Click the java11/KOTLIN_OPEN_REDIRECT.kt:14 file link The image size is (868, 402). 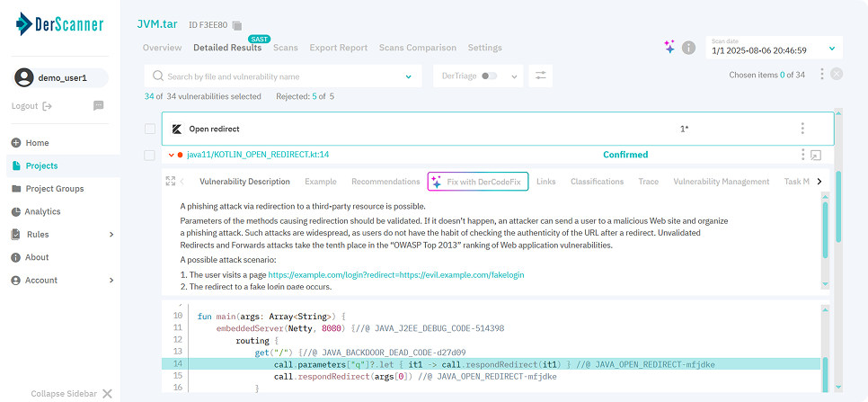click(x=258, y=155)
